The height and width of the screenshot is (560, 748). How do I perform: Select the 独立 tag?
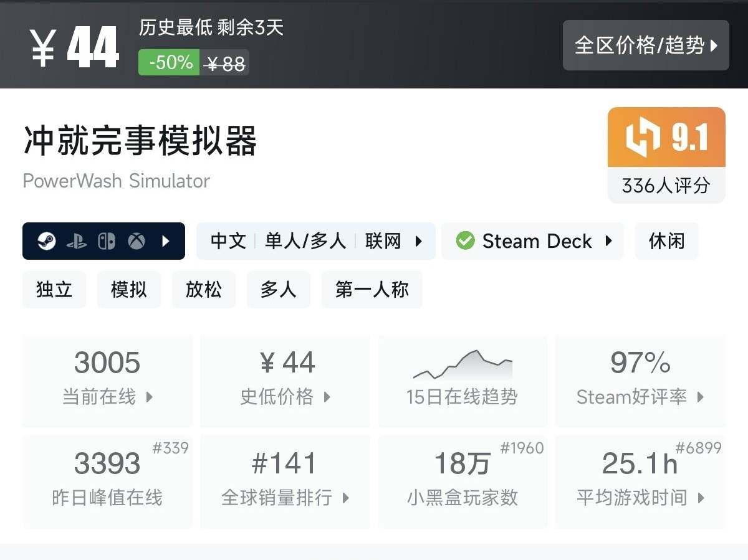point(54,290)
